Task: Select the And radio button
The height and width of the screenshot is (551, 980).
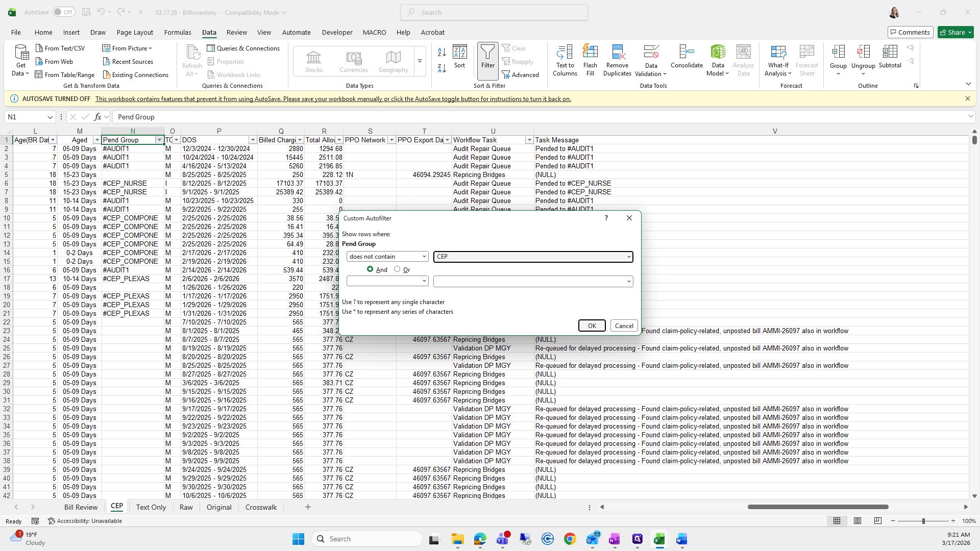Action: coord(370,269)
